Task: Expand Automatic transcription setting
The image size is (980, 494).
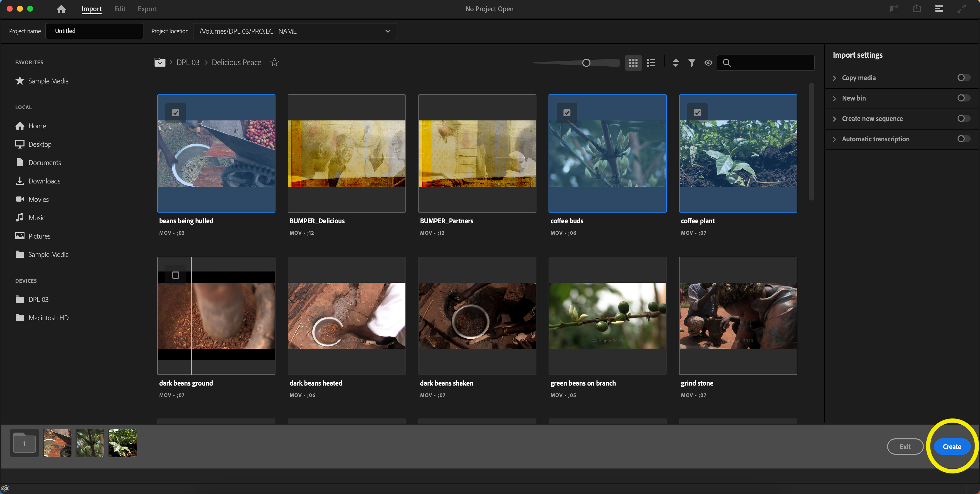Action: (x=835, y=139)
